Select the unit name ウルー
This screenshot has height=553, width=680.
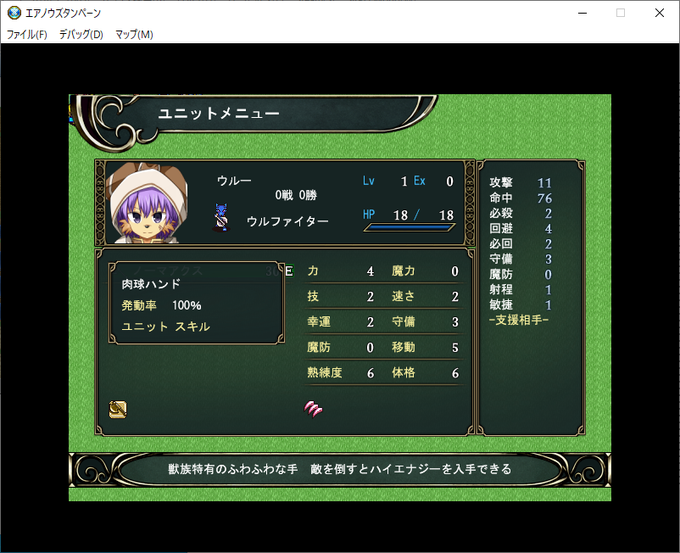click(234, 180)
